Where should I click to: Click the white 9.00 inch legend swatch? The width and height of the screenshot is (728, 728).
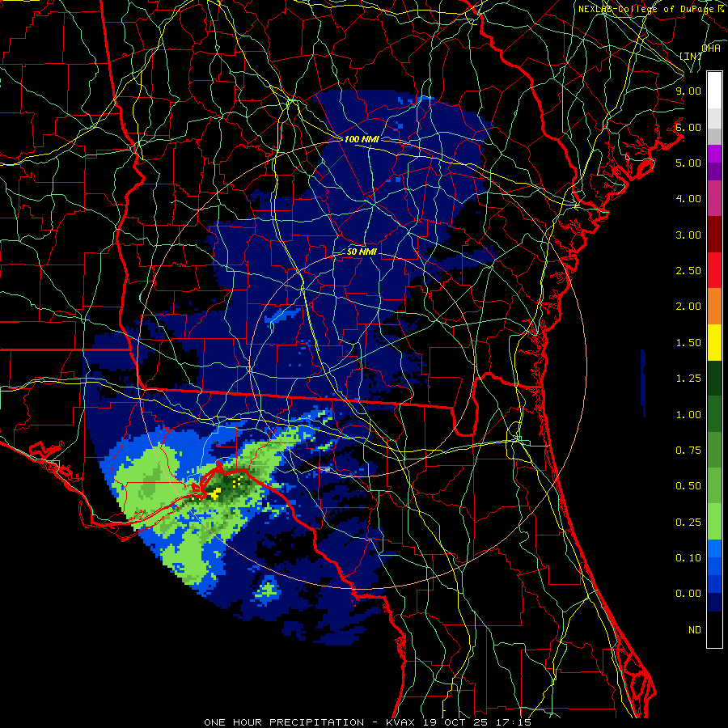pos(714,90)
